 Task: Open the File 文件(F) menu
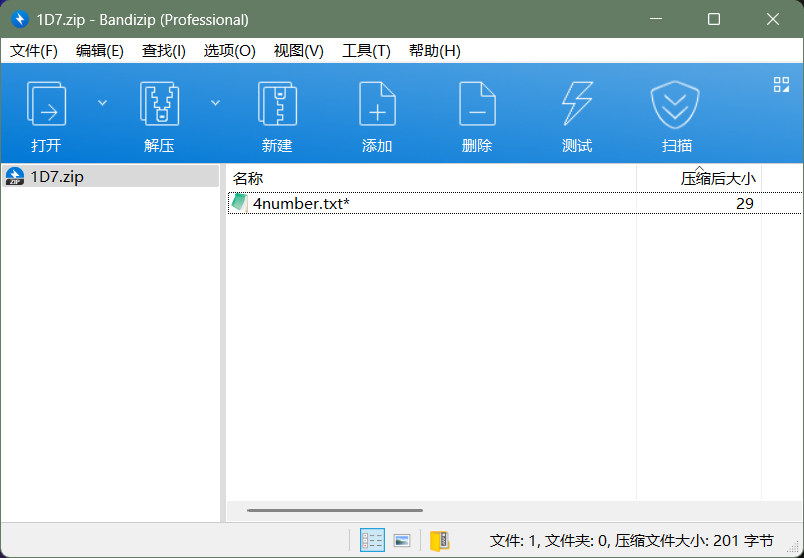click(x=34, y=51)
